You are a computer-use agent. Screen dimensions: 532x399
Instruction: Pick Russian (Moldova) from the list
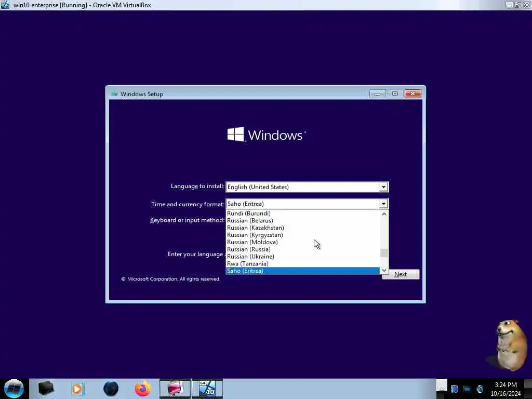point(303,242)
